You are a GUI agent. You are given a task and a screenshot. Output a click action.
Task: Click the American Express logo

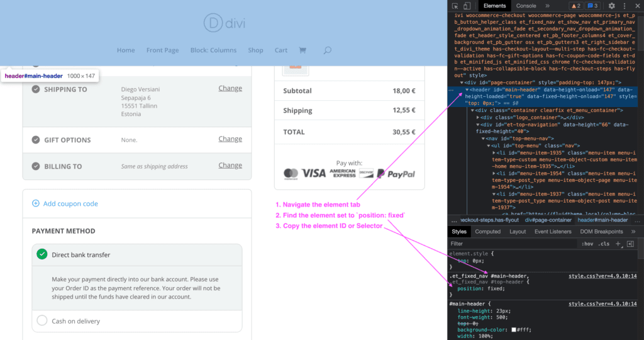pyautogui.click(x=343, y=173)
